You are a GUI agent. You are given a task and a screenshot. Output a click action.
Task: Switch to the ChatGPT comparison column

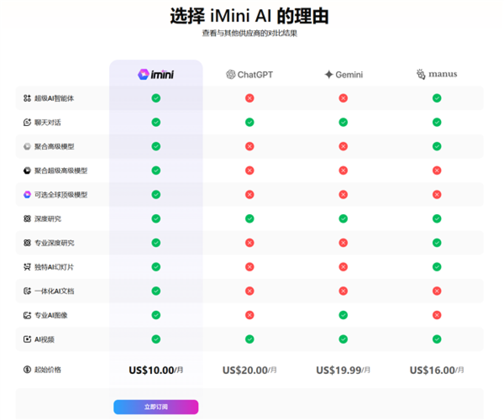(250, 74)
